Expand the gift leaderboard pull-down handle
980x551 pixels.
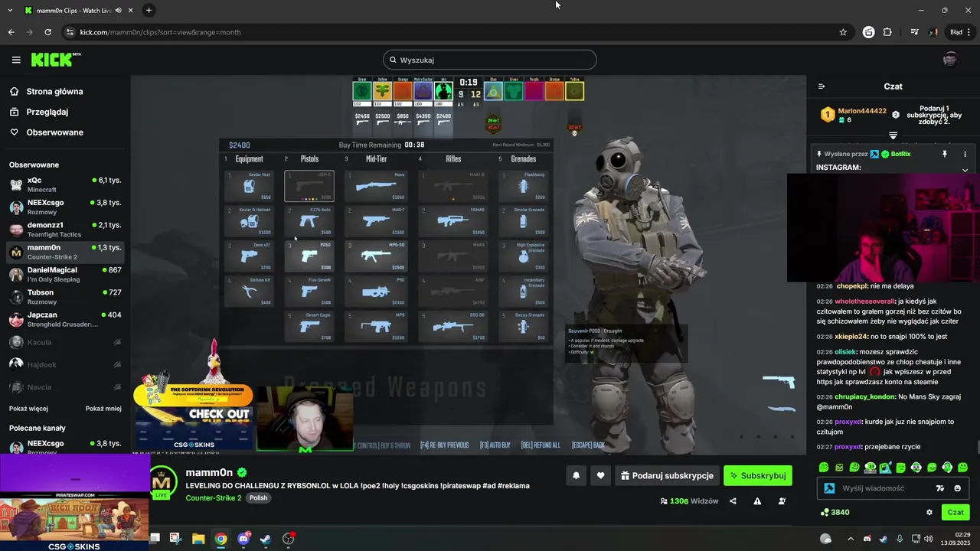[x=893, y=135]
